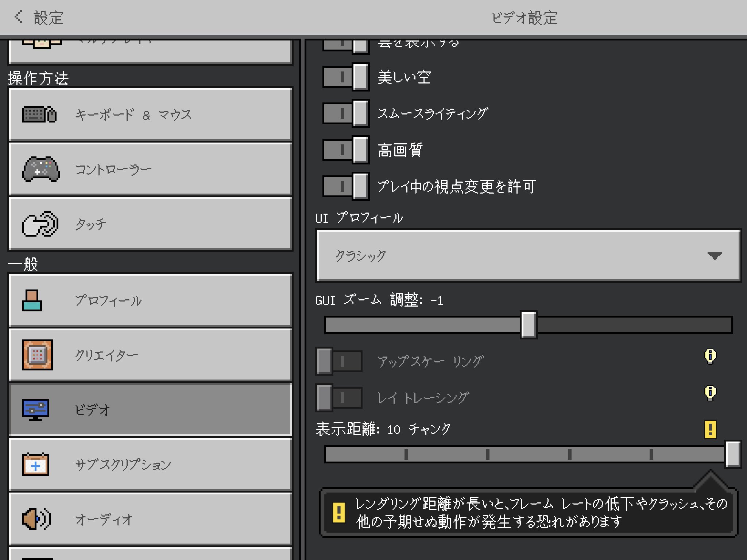The height and width of the screenshot is (560, 747).
Task: Click the first tick on 表示距離 slider track
Action: click(x=406, y=454)
